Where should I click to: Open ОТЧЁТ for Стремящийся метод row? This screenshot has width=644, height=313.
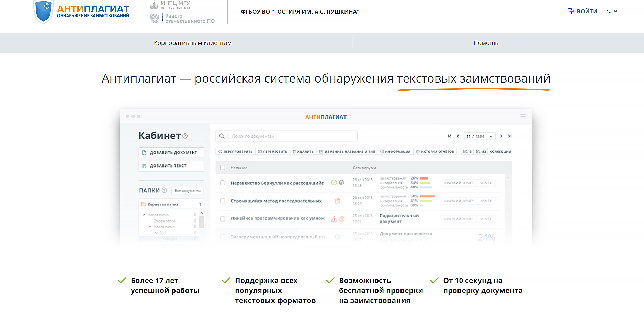pos(486,201)
